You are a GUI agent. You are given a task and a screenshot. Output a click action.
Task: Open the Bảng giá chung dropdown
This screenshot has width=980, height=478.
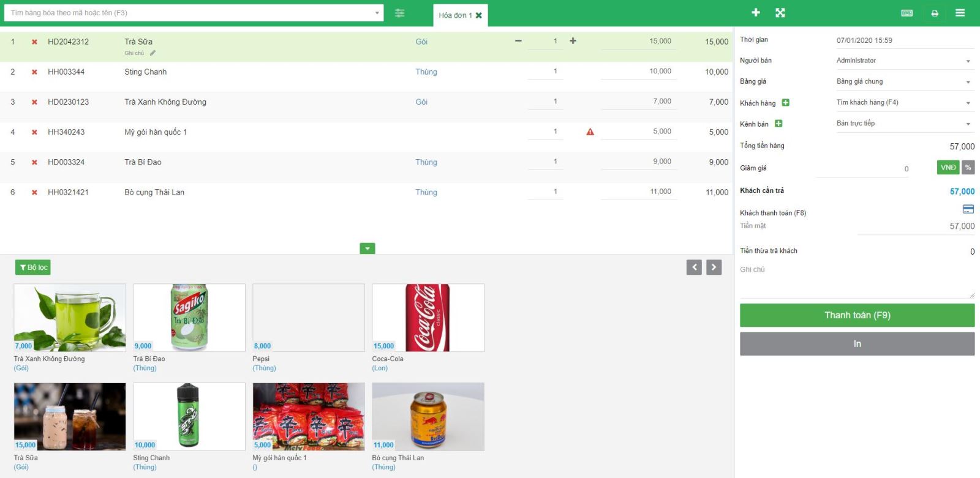click(x=904, y=81)
